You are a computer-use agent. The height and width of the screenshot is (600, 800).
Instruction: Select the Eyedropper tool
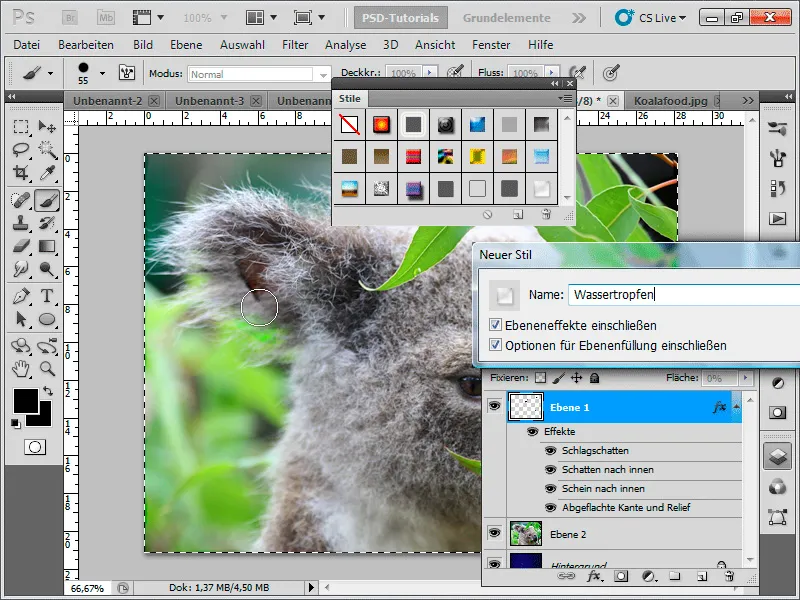(47, 173)
